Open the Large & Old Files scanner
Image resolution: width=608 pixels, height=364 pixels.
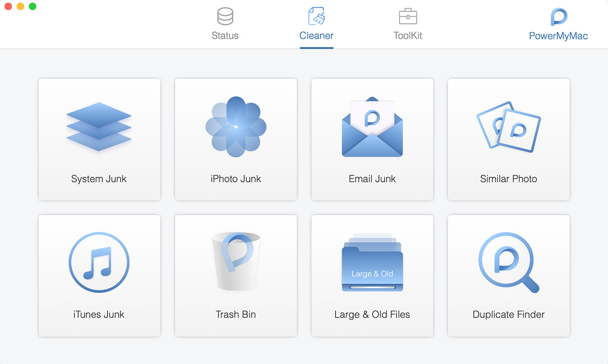tap(372, 275)
